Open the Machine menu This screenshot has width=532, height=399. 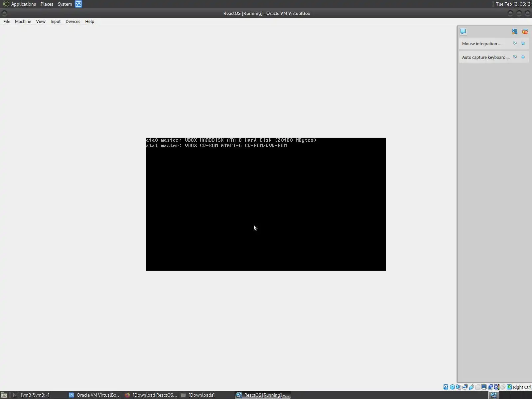coord(23,21)
